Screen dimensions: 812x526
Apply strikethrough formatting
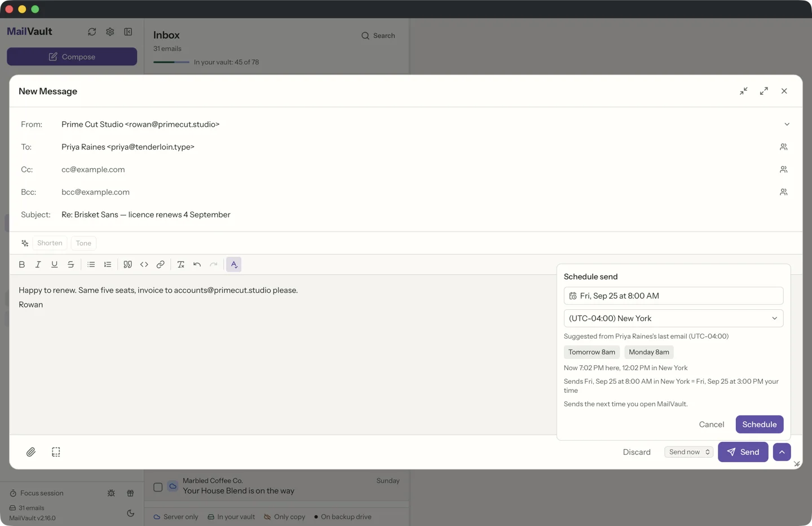click(71, 265)
